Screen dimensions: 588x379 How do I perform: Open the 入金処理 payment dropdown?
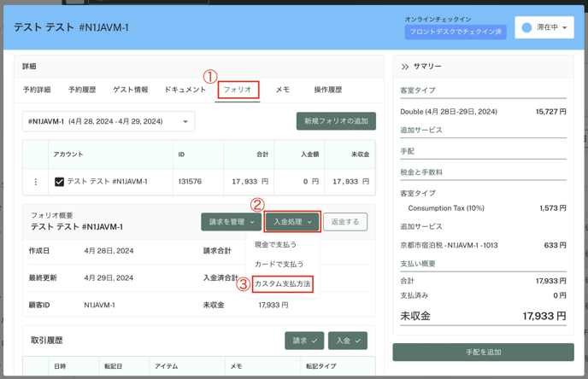292,222
